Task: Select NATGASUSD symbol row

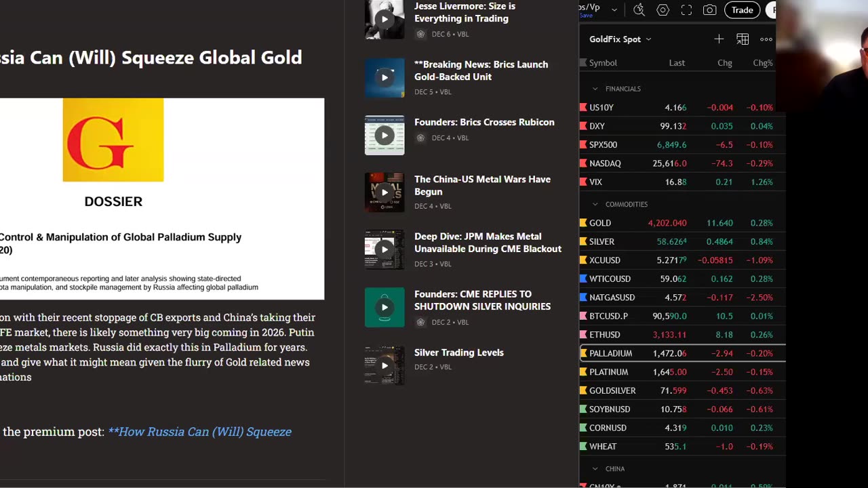Action: [682, 298]
